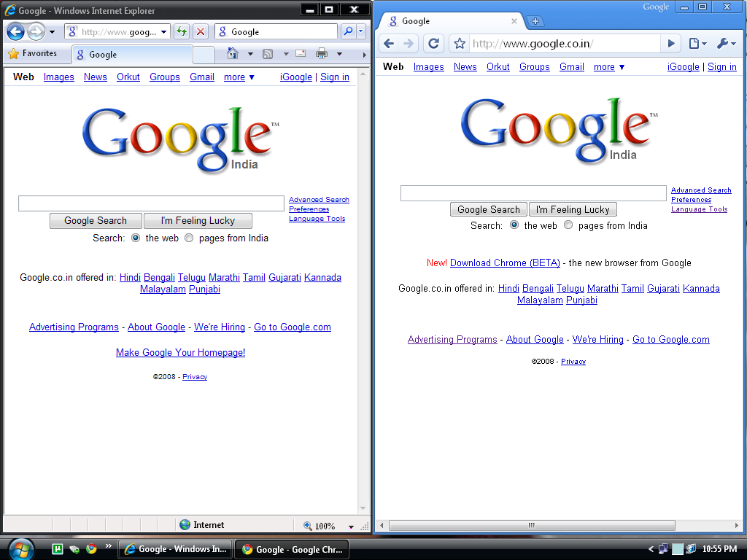The image size is (747, 560).
Task: Click I'm Feeling Lucky in Chrome
Action: point(573,209)
